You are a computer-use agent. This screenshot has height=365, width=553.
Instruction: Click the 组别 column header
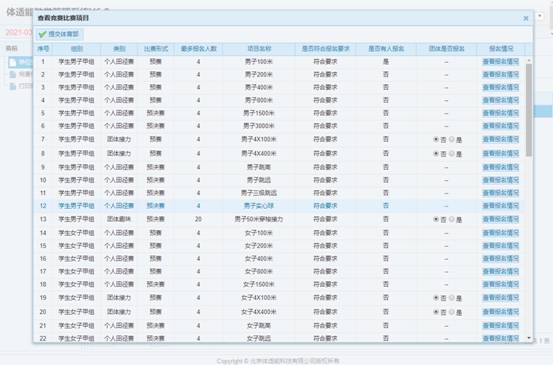(77, 49)
